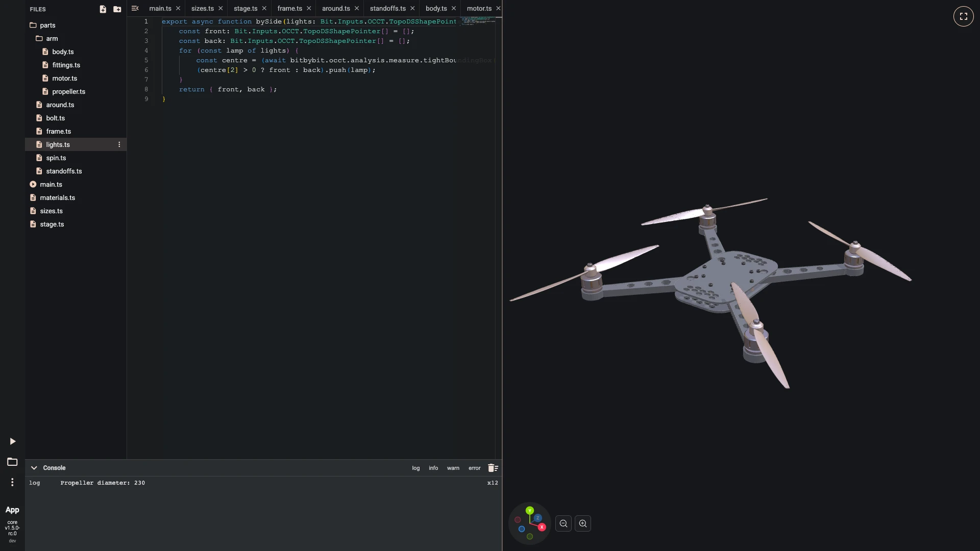The height and width of the screenshot is (551, 980).
Task: Close the main.ts tab
Action: click(178, 9)
